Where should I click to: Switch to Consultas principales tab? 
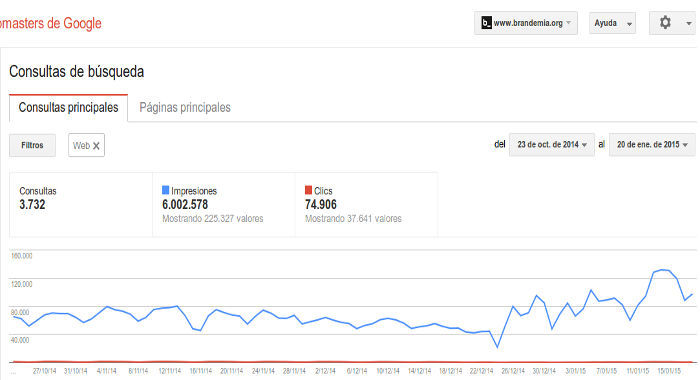coord(68,108)
